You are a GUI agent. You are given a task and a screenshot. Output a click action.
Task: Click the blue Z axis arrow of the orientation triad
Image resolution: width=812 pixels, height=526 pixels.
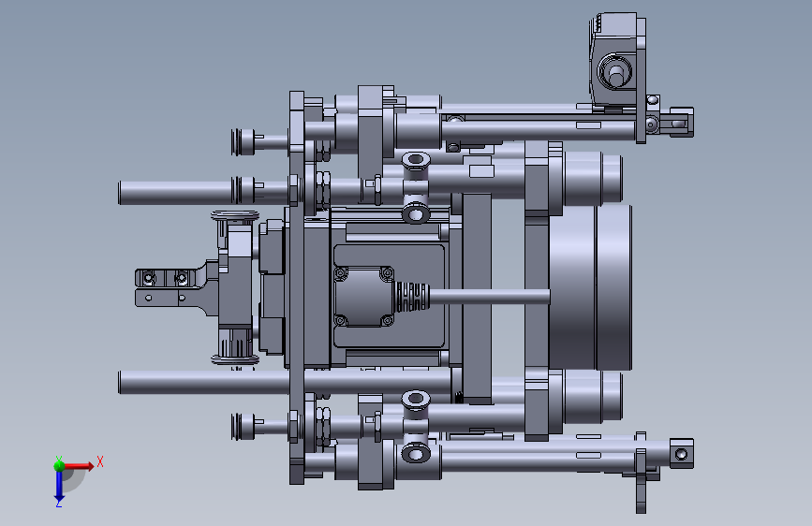click(x=59, y=488)
